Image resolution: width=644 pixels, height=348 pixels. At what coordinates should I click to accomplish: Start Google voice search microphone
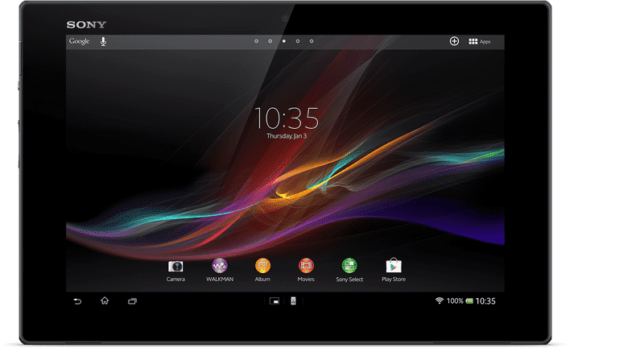pos(103,42)
